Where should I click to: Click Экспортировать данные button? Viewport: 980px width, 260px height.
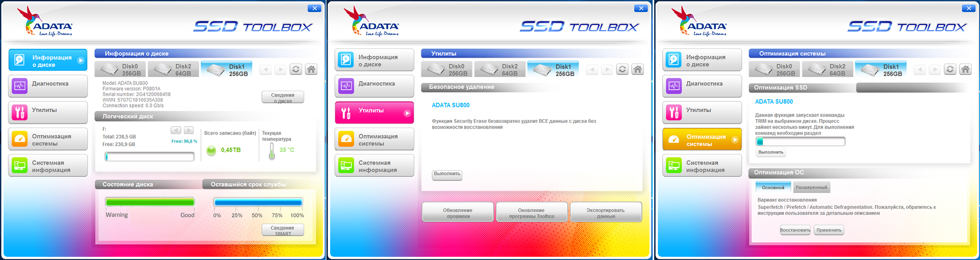(x=606, y=213)
